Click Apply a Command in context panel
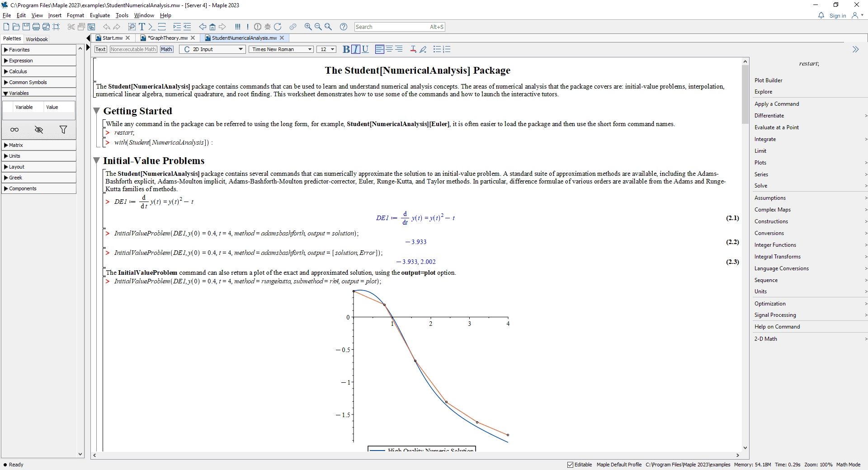 point(777,104)
